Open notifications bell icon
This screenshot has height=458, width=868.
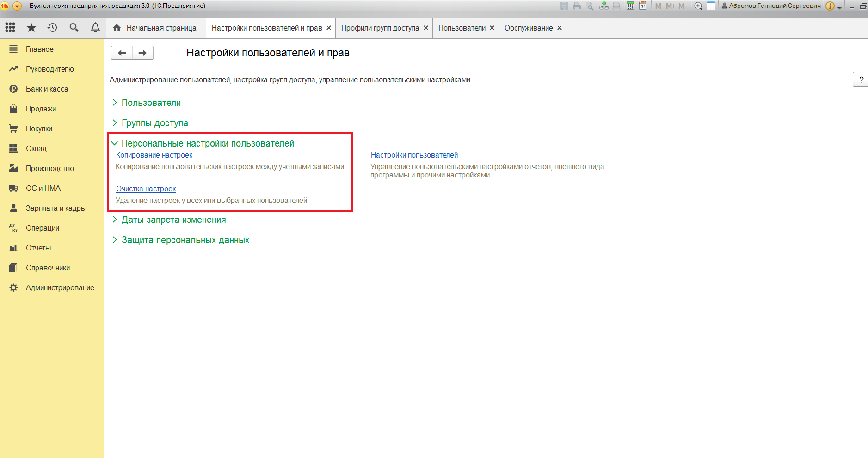tap(95, 28)
